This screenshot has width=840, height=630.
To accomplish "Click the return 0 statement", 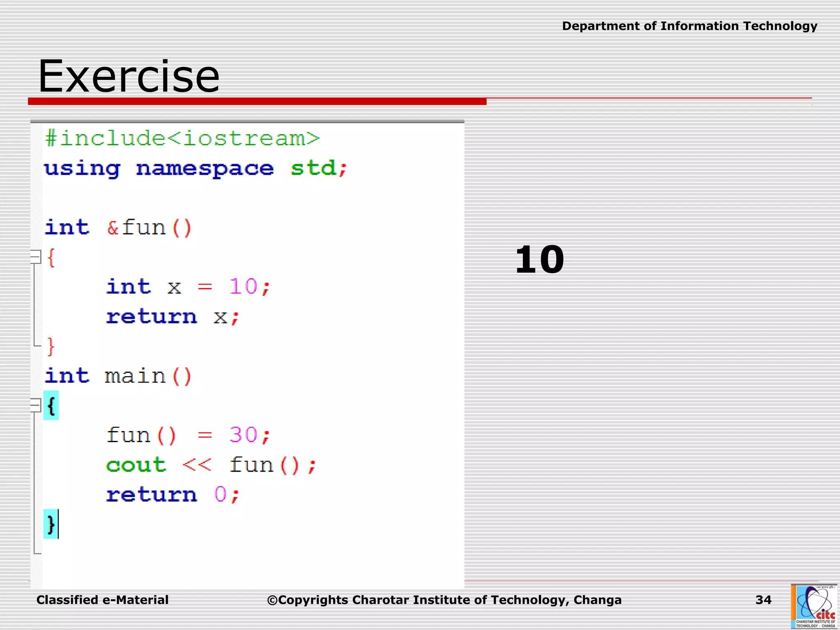I will (172, 495).
